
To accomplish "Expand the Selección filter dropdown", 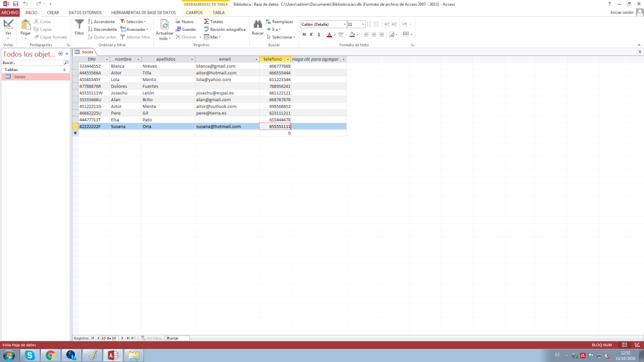I will pos(133,21).
